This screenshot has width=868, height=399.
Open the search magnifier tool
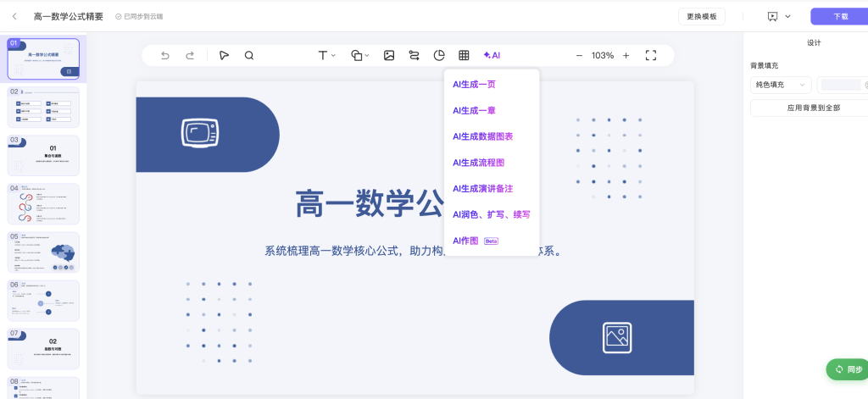pos(249,55)
